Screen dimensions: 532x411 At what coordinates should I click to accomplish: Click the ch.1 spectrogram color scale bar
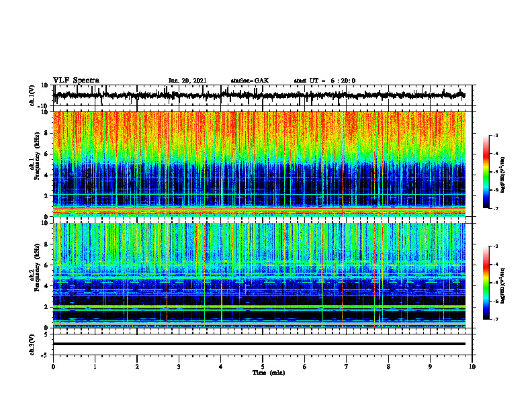click(x=486, y=172)
